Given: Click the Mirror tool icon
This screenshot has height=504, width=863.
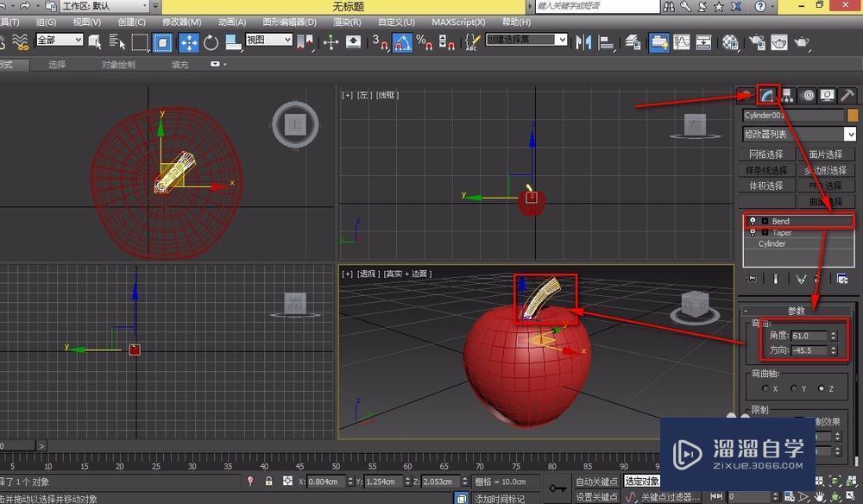Looking at the screenshot, I should pyautogui.click(x=585, y=41).
